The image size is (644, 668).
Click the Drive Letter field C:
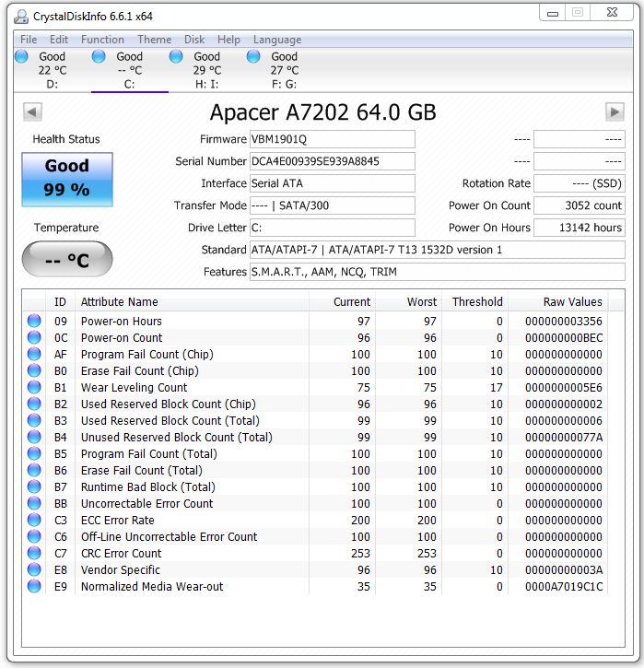click(x=333, y=228)
